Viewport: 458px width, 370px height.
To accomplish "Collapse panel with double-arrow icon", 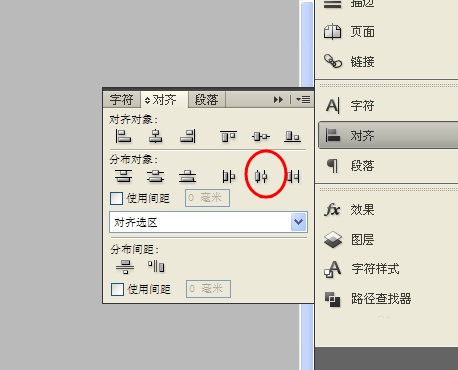I will 278,99.
